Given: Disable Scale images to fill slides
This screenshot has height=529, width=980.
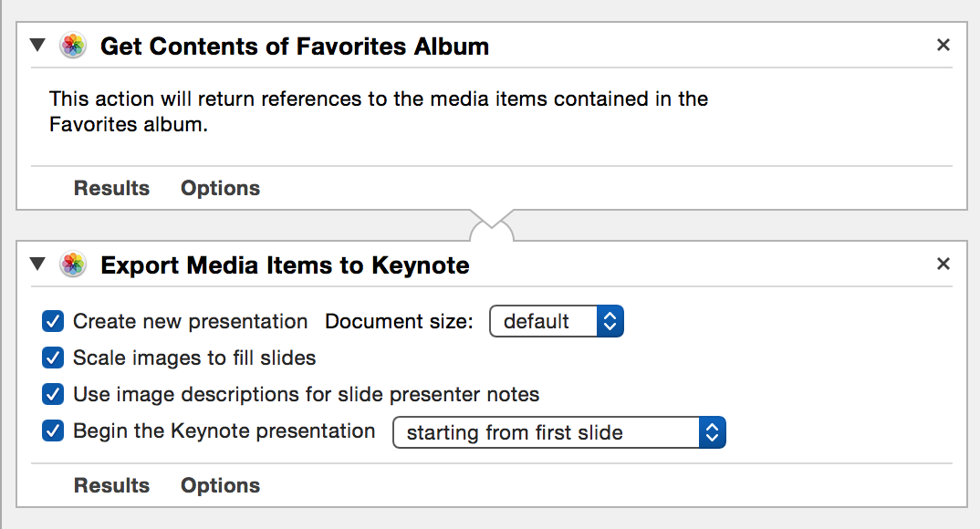Looking at the screenshot, I should (53, 358).
